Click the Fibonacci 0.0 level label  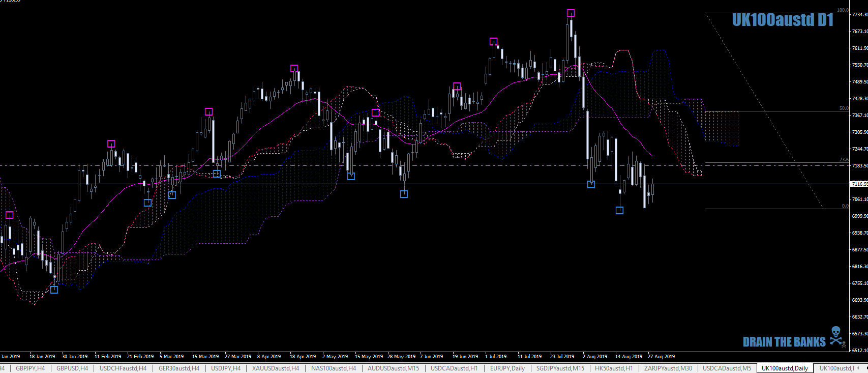click(845, 206)
